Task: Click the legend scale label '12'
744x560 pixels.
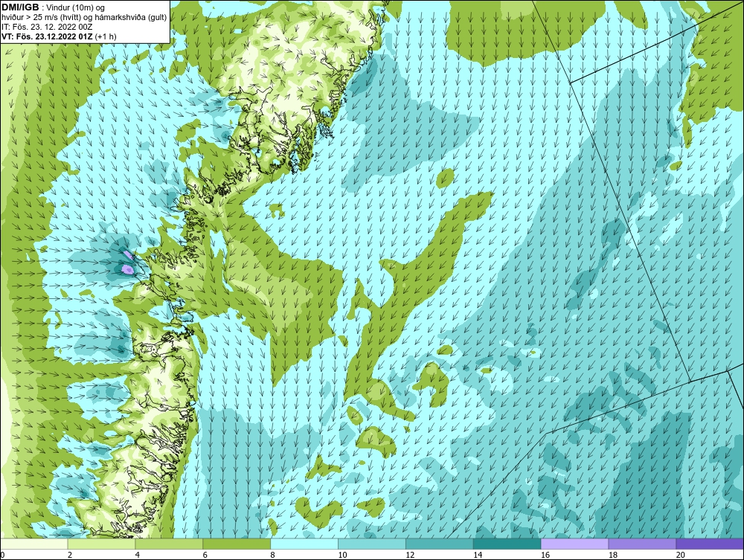Action: 410,555
